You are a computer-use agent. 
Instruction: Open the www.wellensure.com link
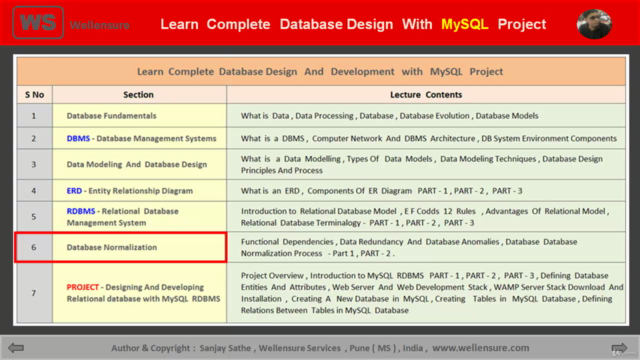point(481,348)
